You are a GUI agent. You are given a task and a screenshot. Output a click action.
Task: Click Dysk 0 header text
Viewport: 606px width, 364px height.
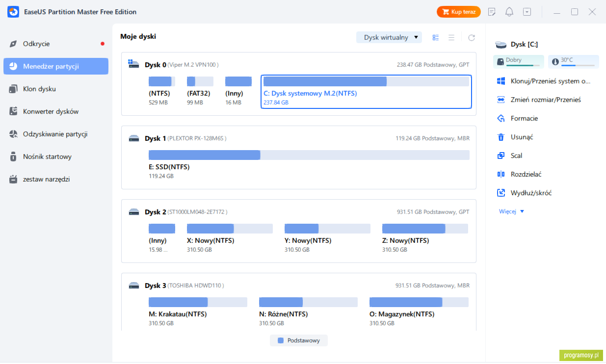182,65
